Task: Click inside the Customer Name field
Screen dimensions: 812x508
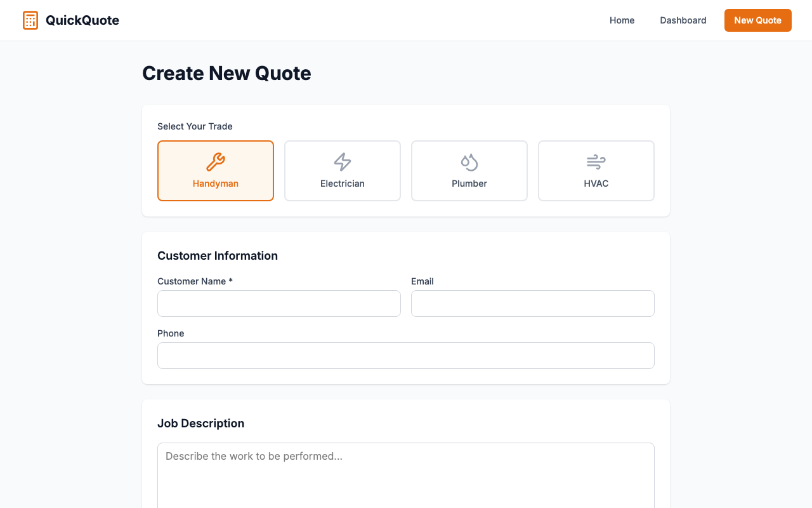Action: coord(279,304)
